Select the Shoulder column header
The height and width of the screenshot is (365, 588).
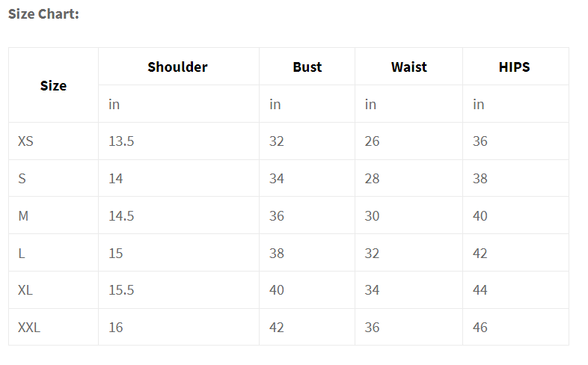(x=177, y=67)
